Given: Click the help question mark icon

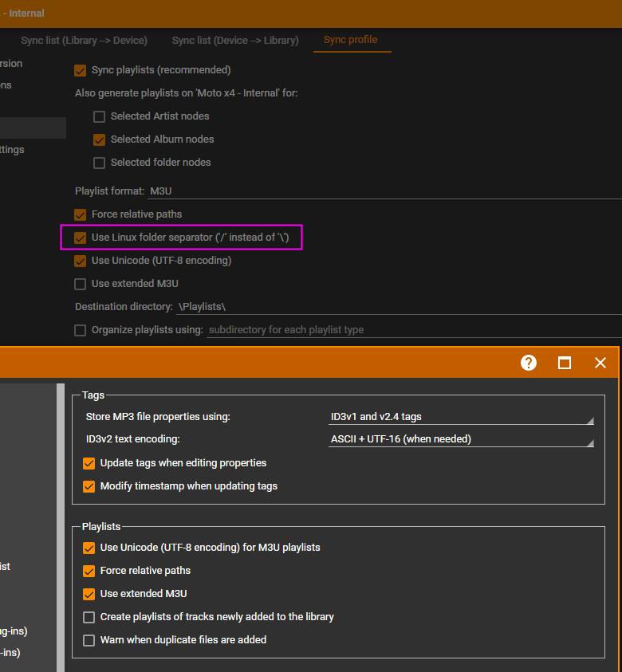Looking at the screenshot, I should [529, 363].
